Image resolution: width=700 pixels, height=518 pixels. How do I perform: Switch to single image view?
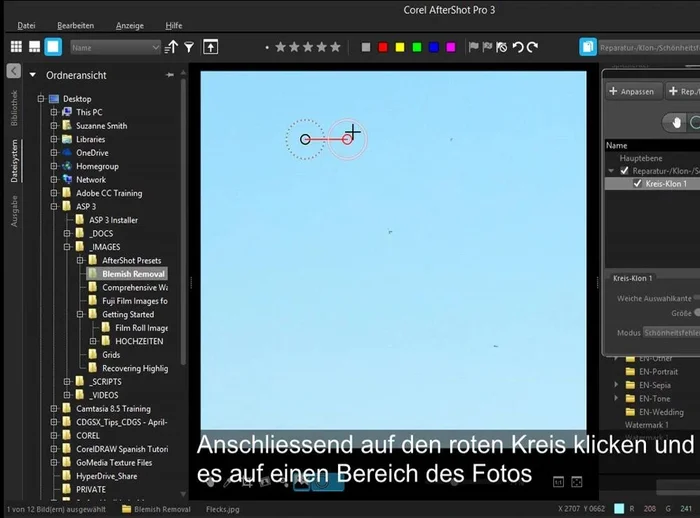[x=53, y=47]
